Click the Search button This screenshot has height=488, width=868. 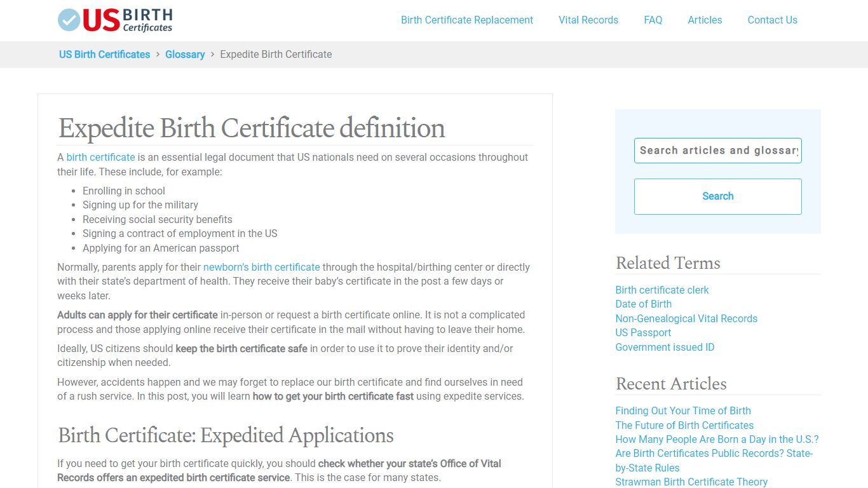(x=718, y=196)
